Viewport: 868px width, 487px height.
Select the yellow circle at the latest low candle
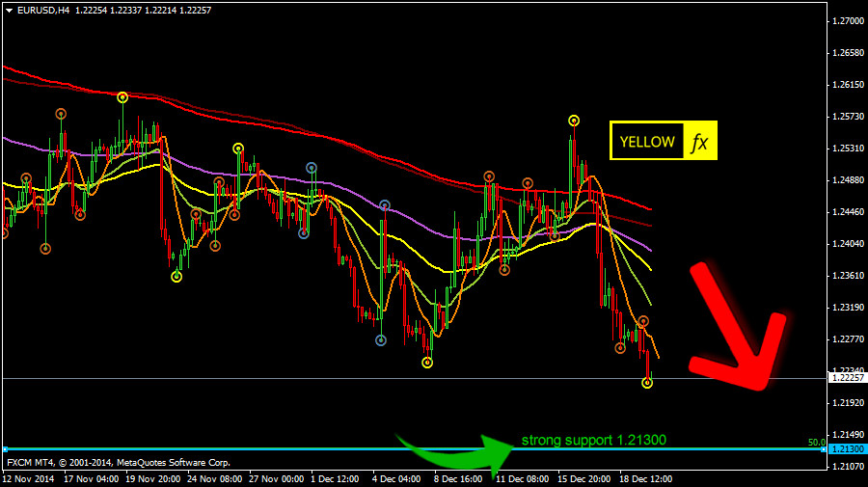(x=647, y=383)
